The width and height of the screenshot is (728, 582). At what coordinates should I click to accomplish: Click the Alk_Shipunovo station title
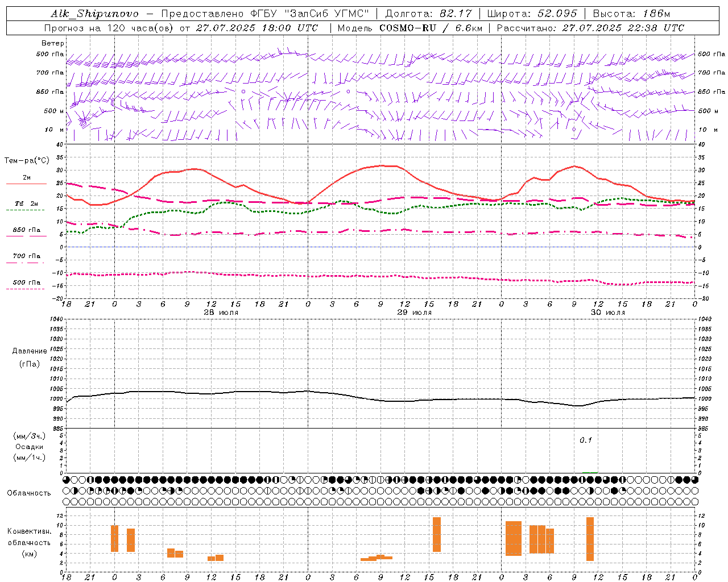click(x=94, y=14)
